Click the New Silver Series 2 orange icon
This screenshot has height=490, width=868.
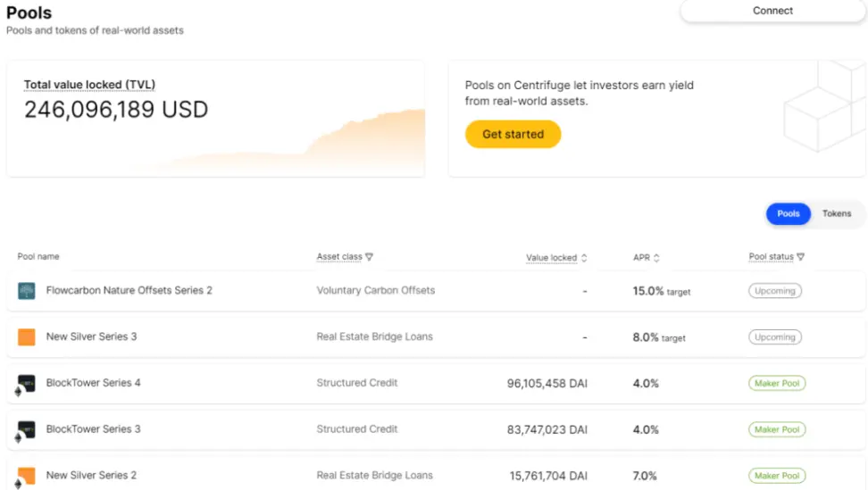point(27,476)
